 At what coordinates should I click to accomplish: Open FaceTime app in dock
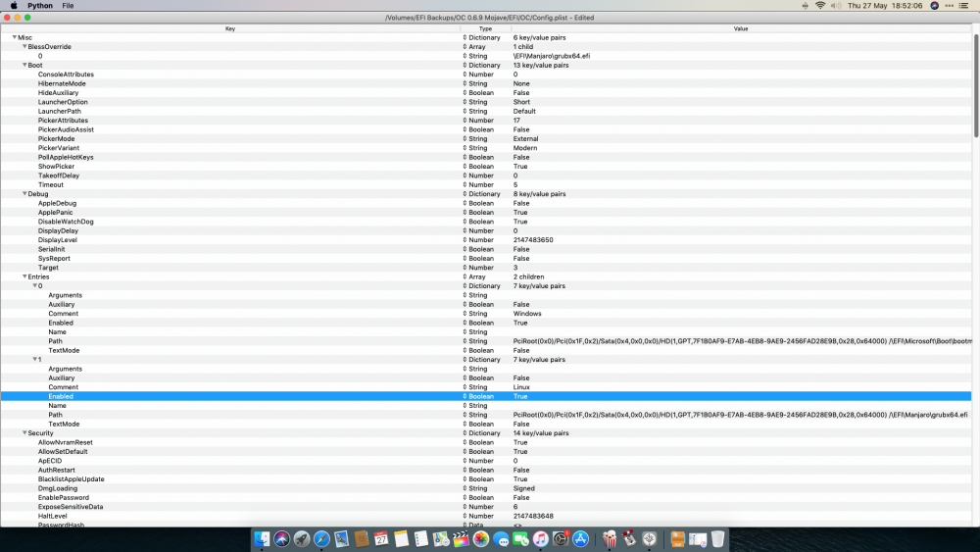[x=520, y=539]
